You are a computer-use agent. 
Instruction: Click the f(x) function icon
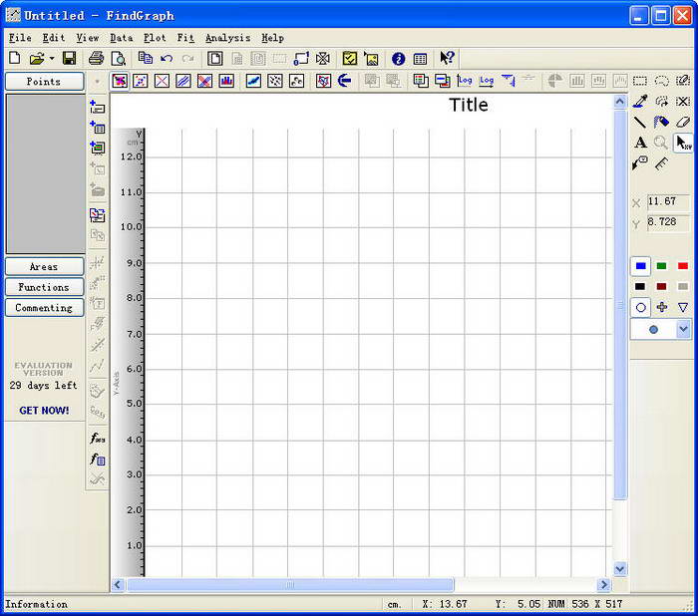coord(97,439)
